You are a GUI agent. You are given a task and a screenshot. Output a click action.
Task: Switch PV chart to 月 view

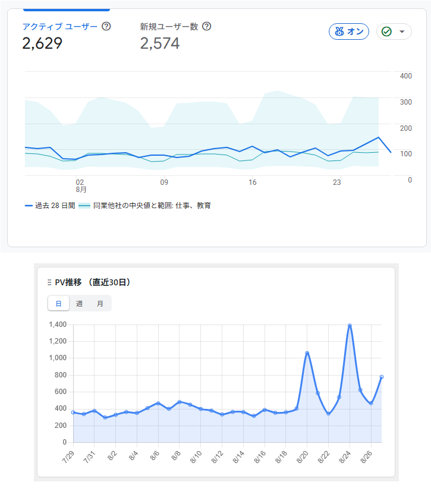pyautogui.click(x=100, y=304)
